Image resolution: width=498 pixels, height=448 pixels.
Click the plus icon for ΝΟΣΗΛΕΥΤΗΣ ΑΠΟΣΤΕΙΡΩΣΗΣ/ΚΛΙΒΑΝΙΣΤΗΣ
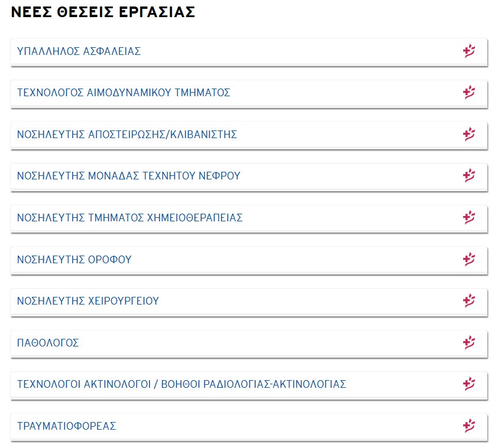pos(469,134)
